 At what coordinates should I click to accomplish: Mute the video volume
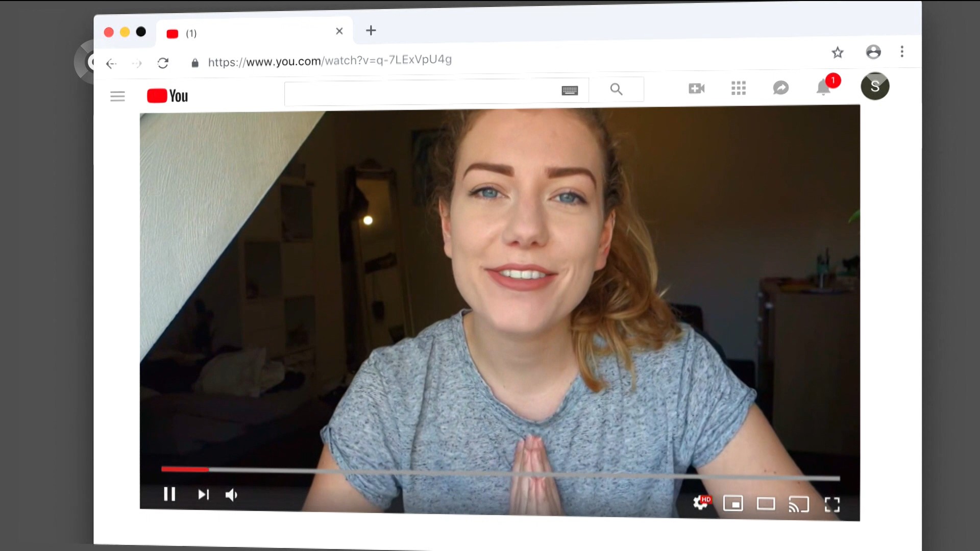click(231, 495)
